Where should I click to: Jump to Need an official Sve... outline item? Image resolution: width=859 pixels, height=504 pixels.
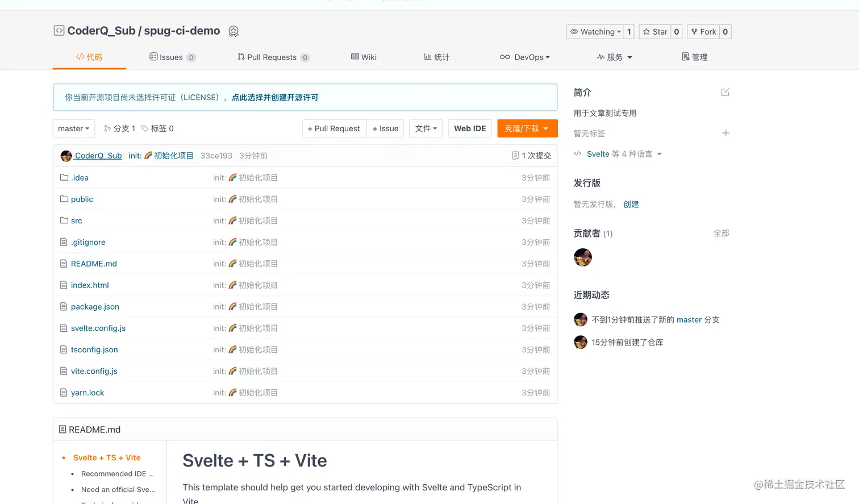click(x=118, y=490)
